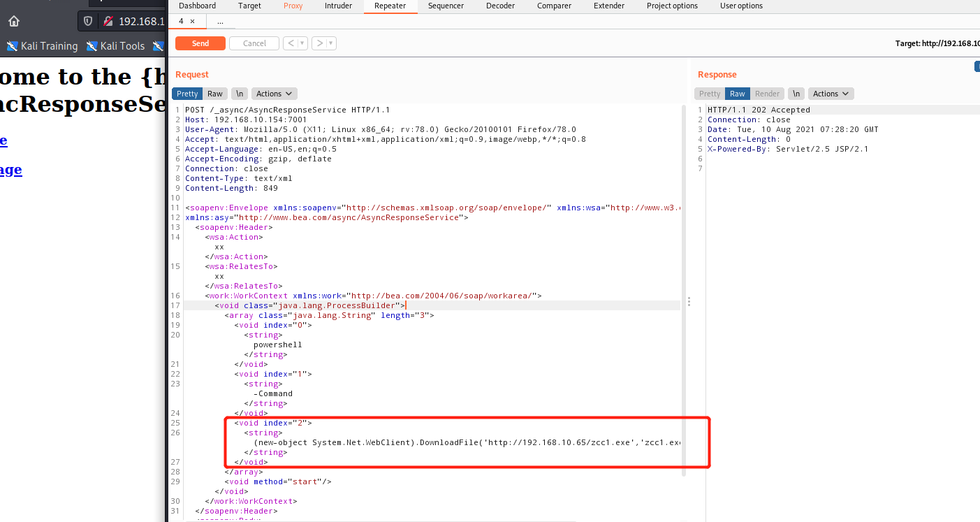980x522 pixels.
Task: Click the request editor vertical scrollbar
Action: [x=683, y=290]
